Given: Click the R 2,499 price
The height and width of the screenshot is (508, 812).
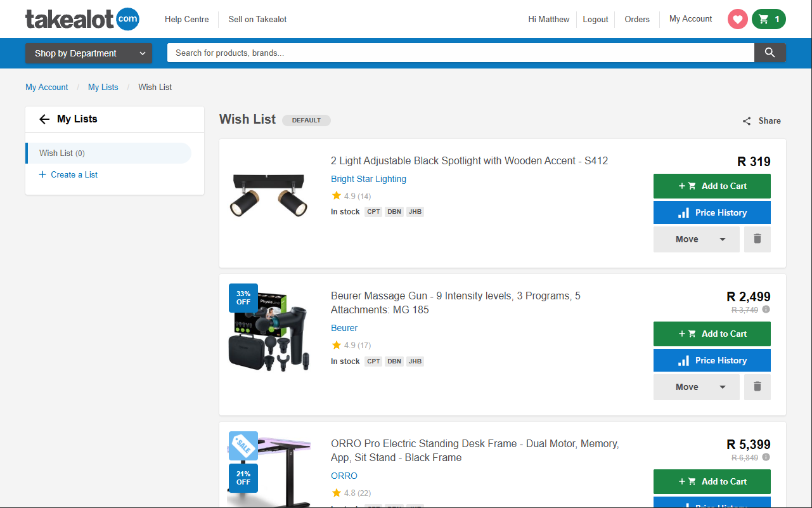Looking at the screenshot, I should point(749,297).
